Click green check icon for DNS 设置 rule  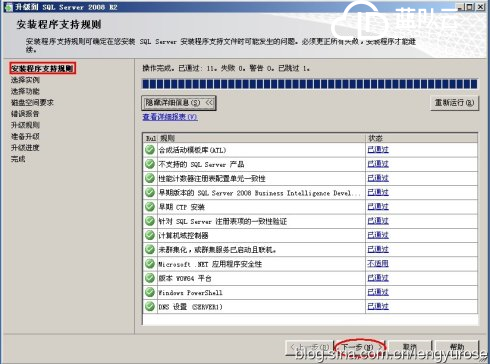point(150,306)
